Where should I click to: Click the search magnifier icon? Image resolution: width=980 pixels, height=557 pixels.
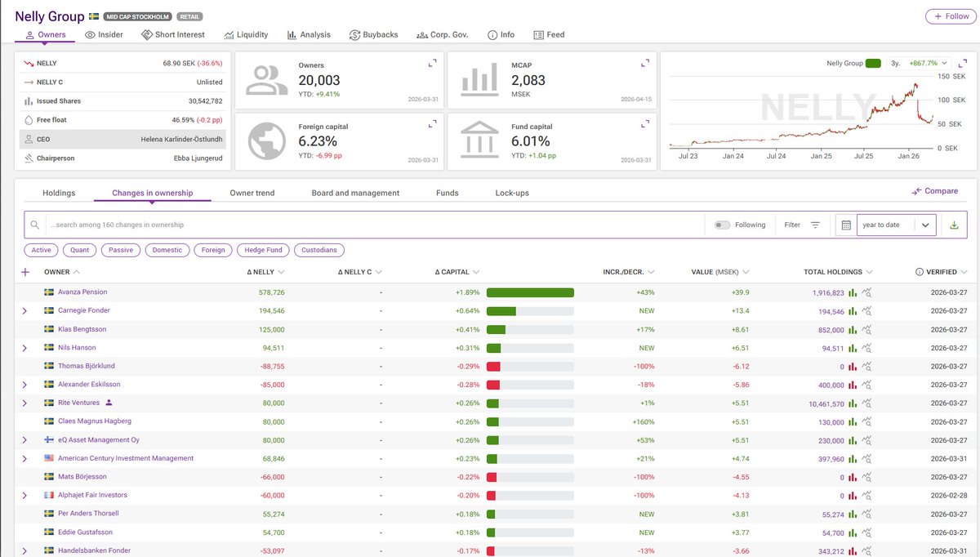(35, 225)
